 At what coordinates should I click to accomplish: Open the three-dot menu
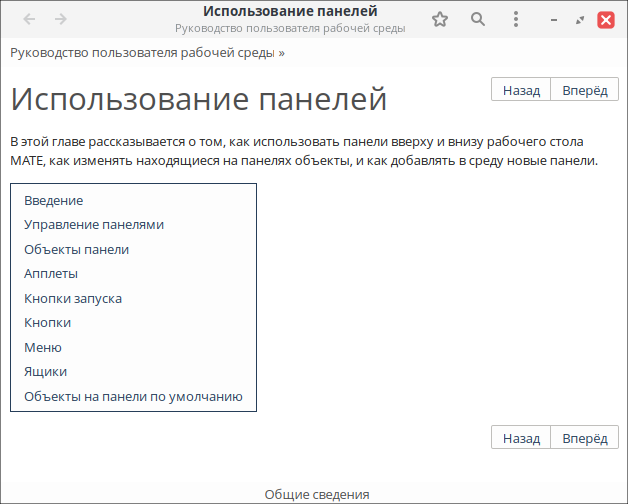pos(516,19)
